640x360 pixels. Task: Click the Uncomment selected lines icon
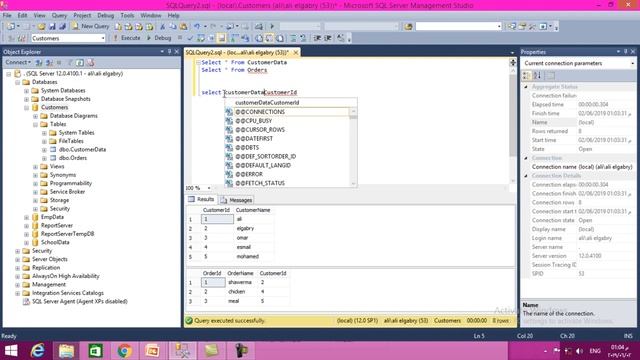pos(303,38)
